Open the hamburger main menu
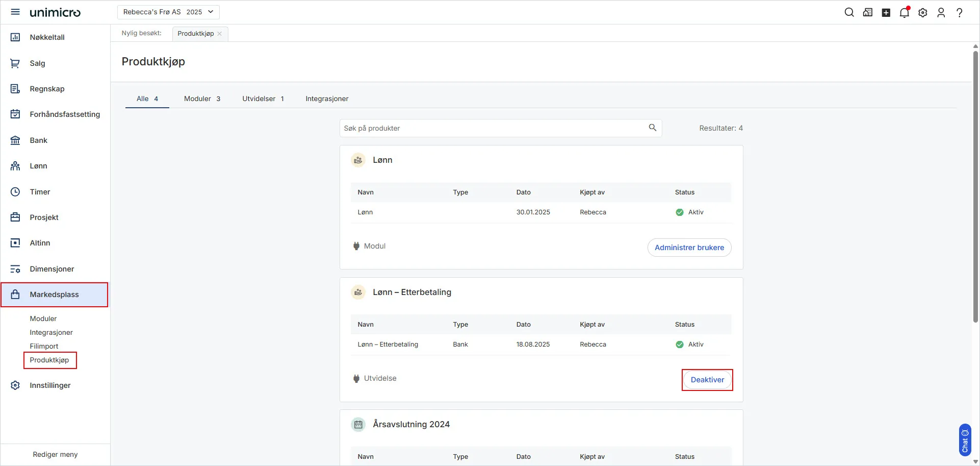Screen dimensions: 980x466 tap(15, 12)
